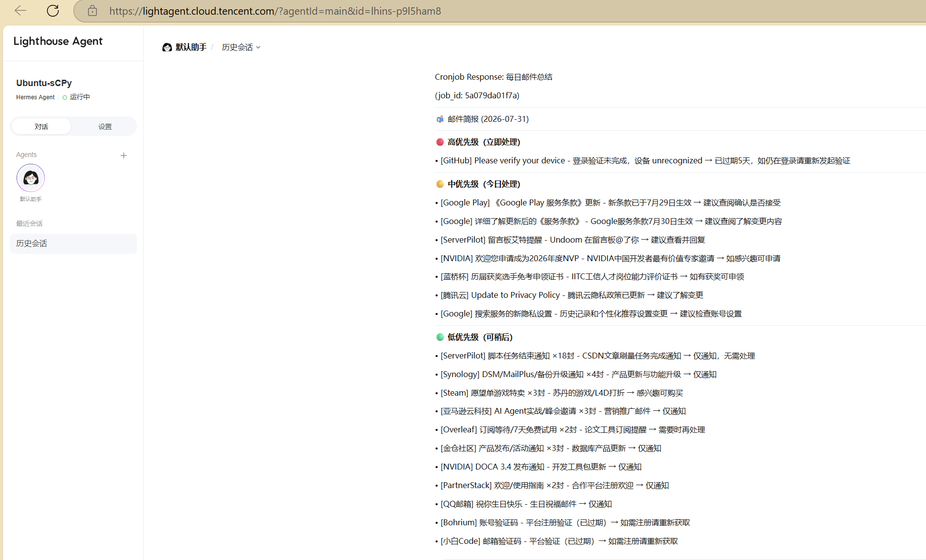Screen dimensions: 926x560
Task: Click the ServerPilot 脚本任务结束通知 item
Action: 595,356
